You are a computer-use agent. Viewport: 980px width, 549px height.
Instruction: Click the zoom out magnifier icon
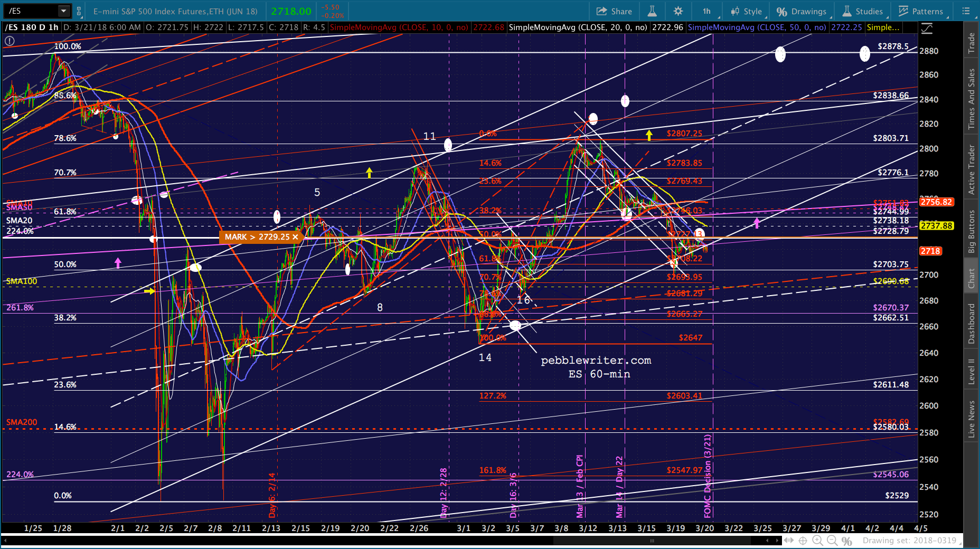click(832, 541)
